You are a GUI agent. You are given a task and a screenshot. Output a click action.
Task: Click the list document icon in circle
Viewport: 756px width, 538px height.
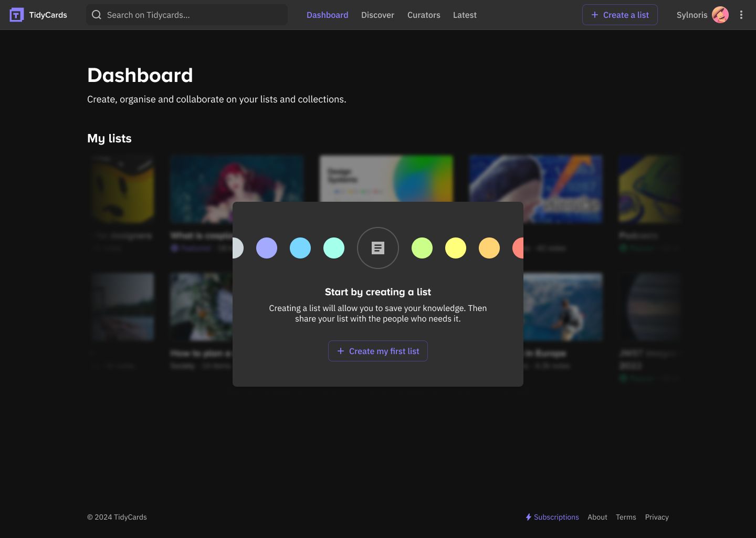pos(378,248)
